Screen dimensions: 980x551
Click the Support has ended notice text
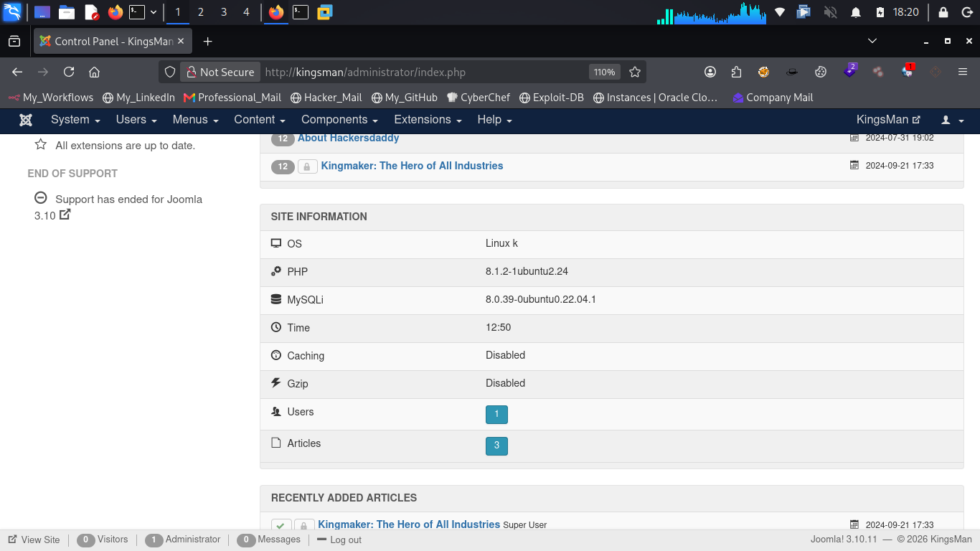[x=118, y=207]
